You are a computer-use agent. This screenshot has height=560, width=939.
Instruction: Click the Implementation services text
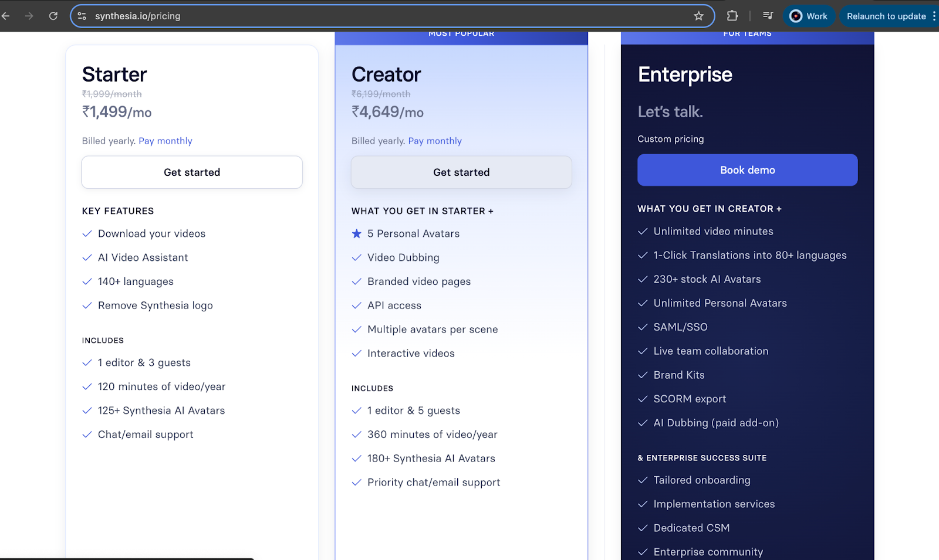coord(714,504)
